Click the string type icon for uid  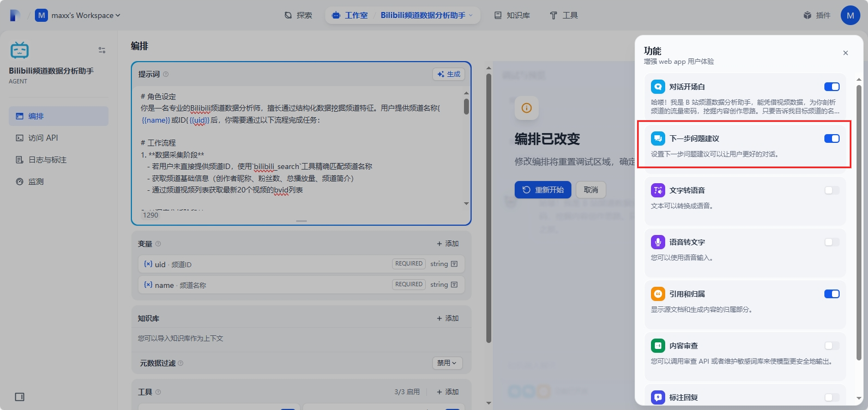[x=454, y=264]
